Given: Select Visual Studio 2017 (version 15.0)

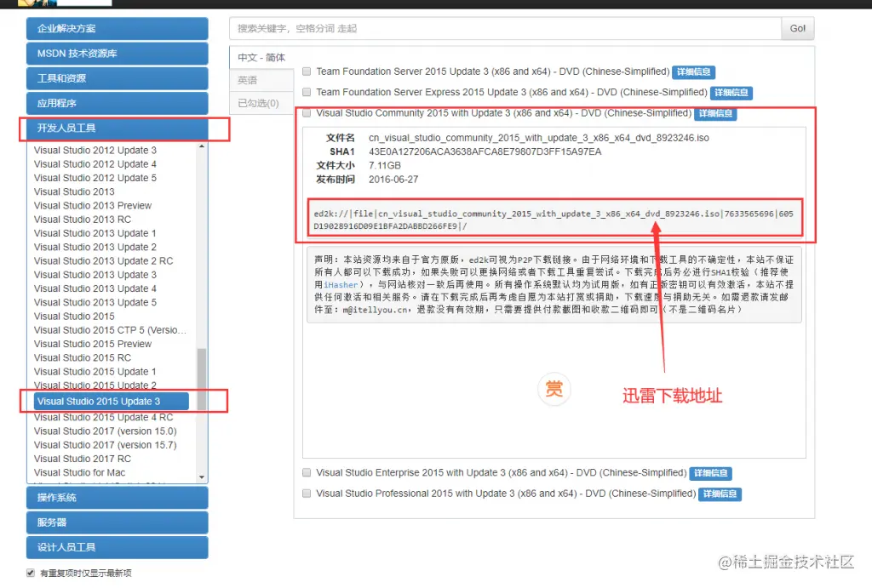Looking at the screenshot, I should tap(105, 431).
